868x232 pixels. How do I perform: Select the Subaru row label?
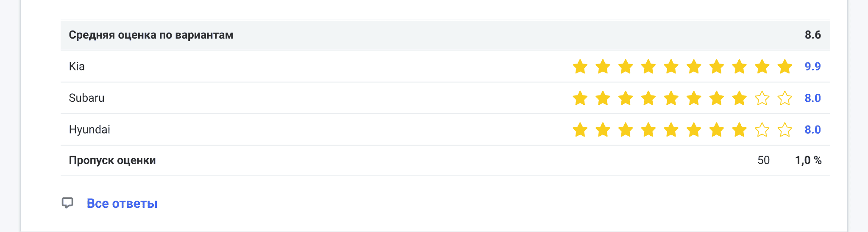86,98
